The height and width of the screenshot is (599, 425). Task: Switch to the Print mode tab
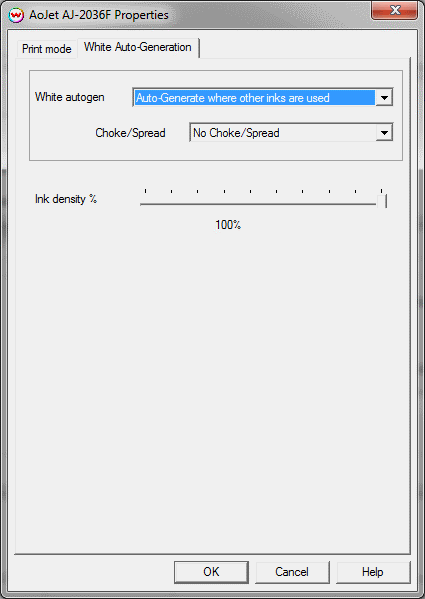point(47,49)
